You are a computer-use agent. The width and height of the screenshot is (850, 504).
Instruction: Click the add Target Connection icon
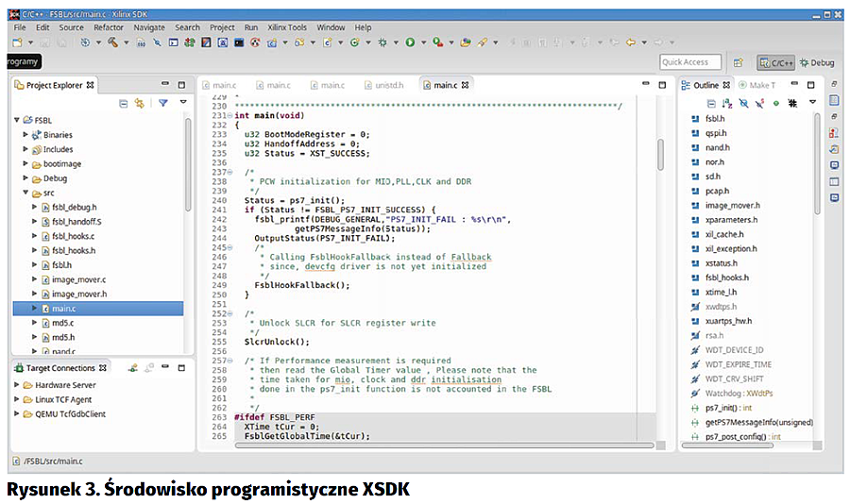[x=134, y=367]
